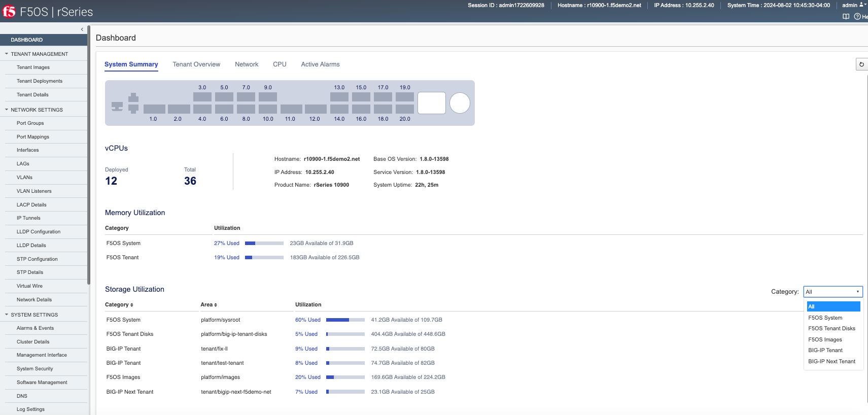Collapse the Tenant Management section

[x=7, y=54]
